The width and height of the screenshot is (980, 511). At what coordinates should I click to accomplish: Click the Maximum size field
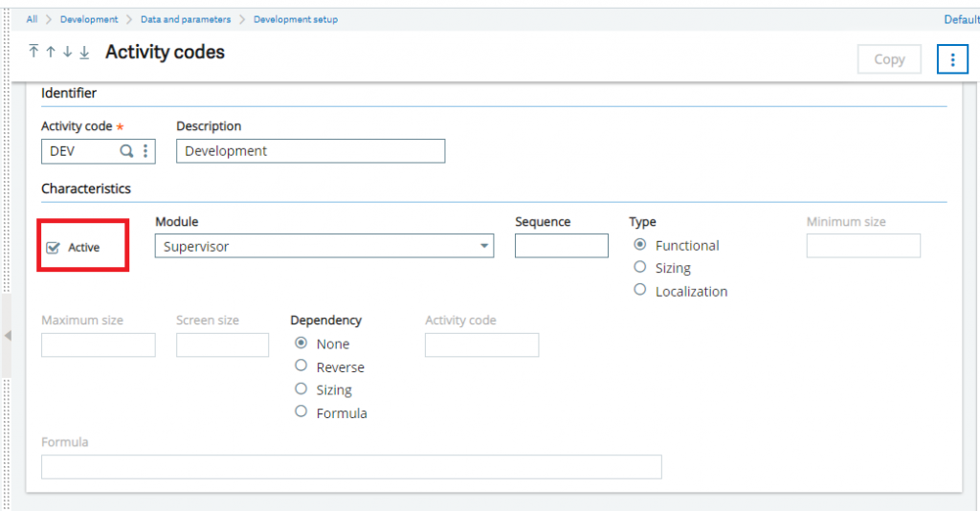[x=99, y=344]
